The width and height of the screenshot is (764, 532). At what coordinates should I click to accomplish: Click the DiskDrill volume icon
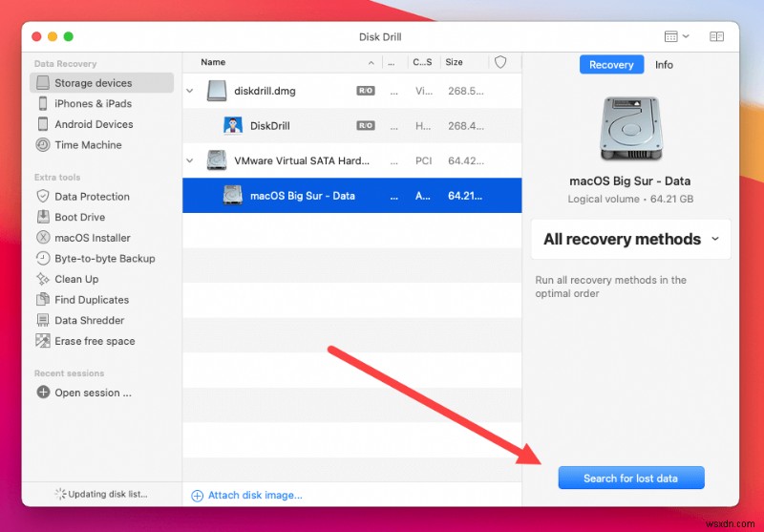pos(233,126)
